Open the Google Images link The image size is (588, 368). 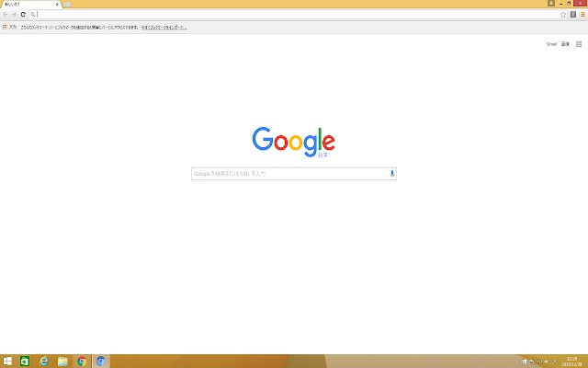coord(565,44)
